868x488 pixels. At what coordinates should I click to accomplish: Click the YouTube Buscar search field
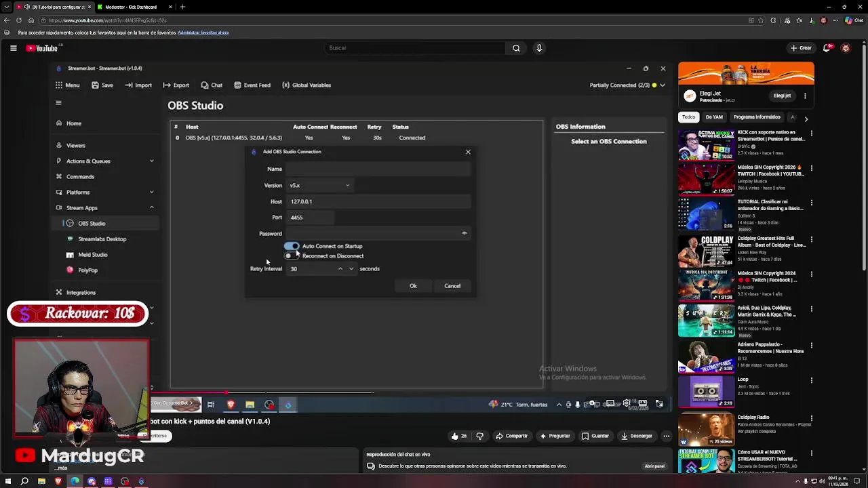click(414, 48)
